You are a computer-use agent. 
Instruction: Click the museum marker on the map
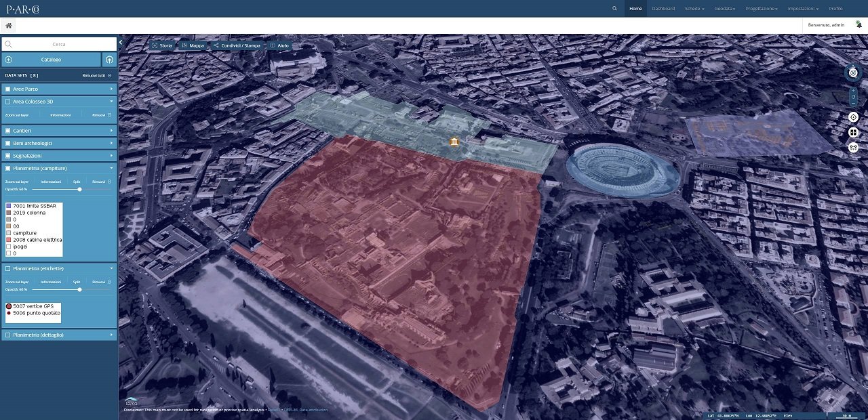point(454,142)
